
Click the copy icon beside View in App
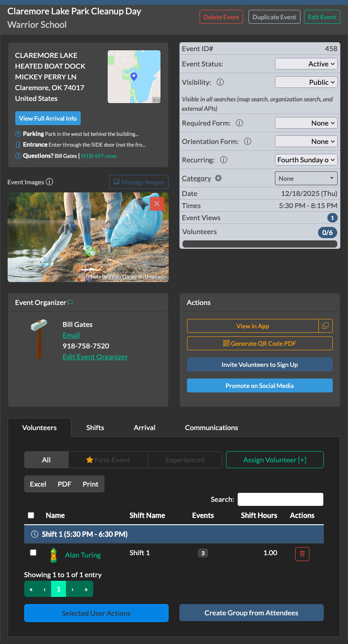tap(326, 326)
